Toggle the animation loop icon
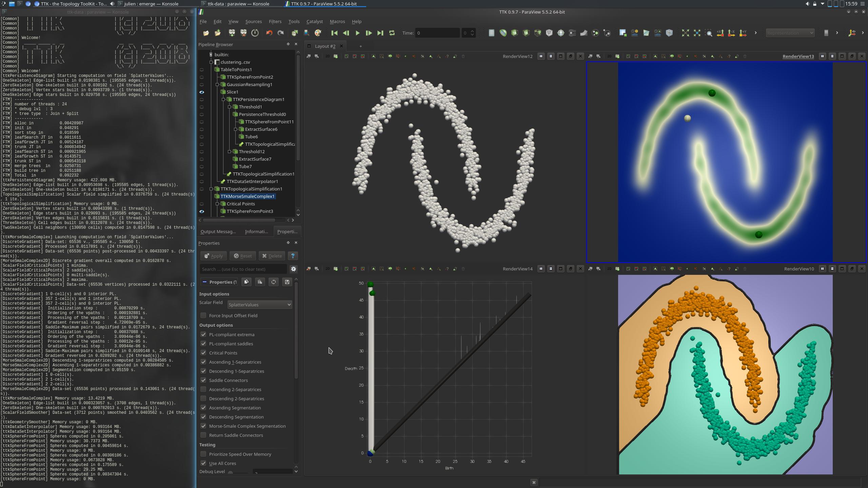 pyautogui.click(x=392, y=33)
